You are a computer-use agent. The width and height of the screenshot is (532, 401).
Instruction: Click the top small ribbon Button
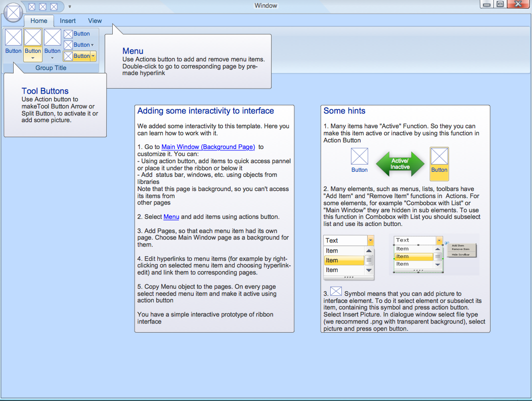point(77,34)
